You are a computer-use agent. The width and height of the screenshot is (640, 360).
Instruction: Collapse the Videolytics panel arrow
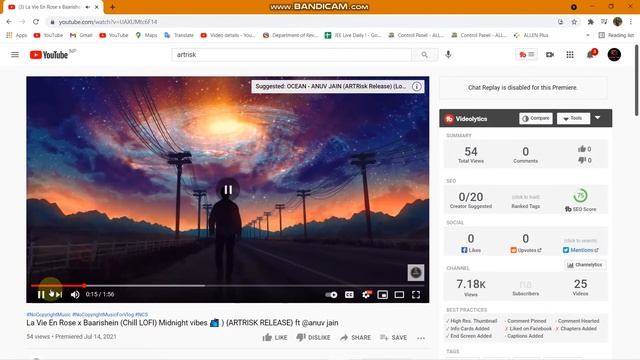pyautogui.click(x=598, y=118)
